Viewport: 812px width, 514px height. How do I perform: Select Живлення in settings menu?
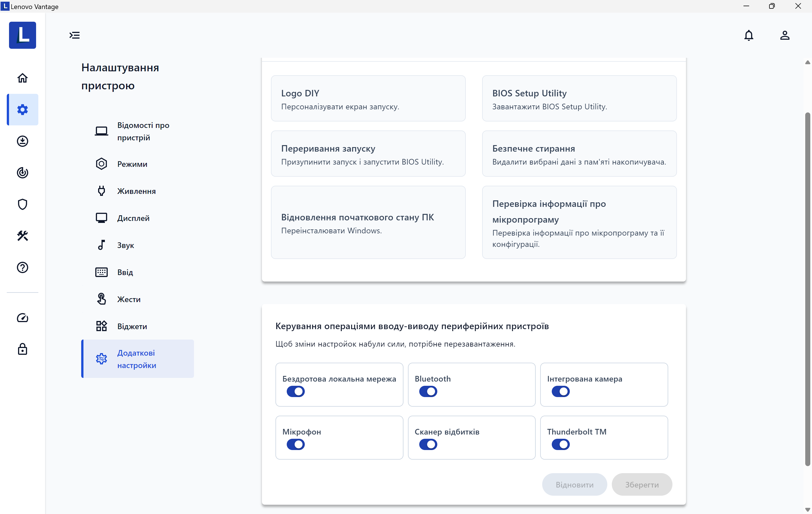(136, 191)
